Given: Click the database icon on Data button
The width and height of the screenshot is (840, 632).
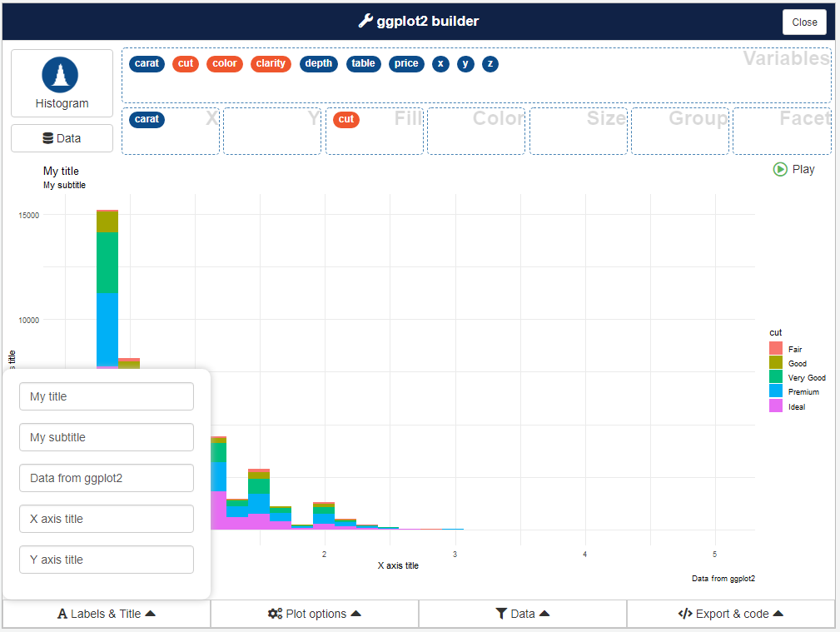Looking at the screenshot, I should pyautogui.click(x=48, y=138).
